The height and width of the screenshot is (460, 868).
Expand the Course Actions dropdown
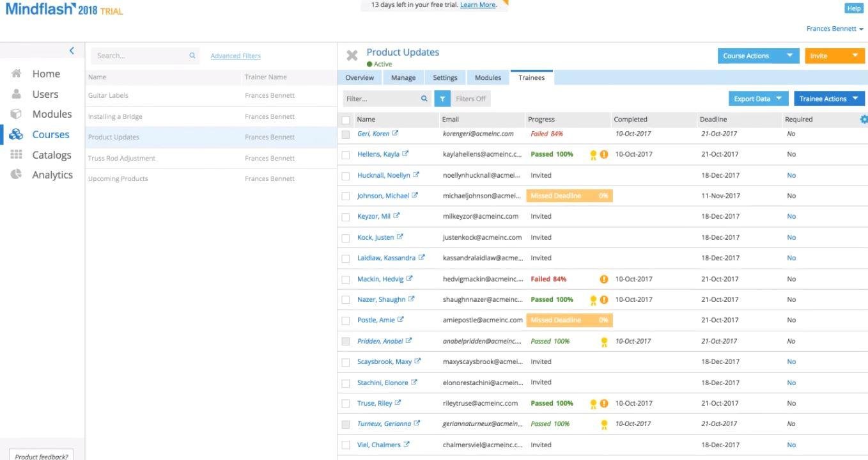coord(758,56)
